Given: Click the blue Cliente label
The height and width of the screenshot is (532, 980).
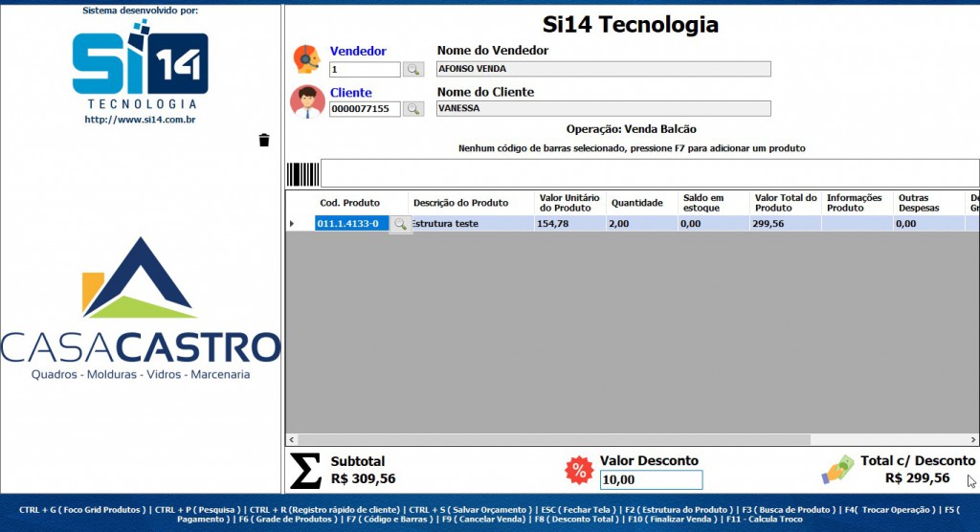Looking at the screenshot, I should click(x=351, y=93).
